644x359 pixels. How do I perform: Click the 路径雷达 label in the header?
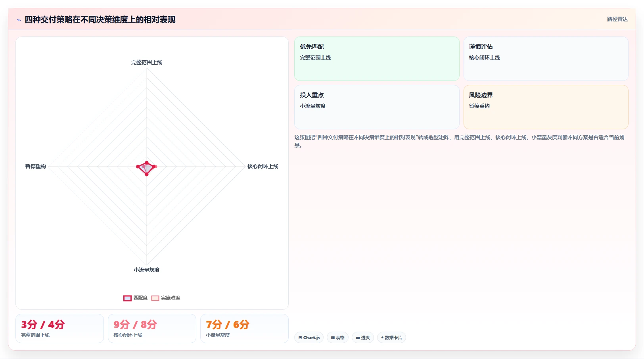point(617,19)
